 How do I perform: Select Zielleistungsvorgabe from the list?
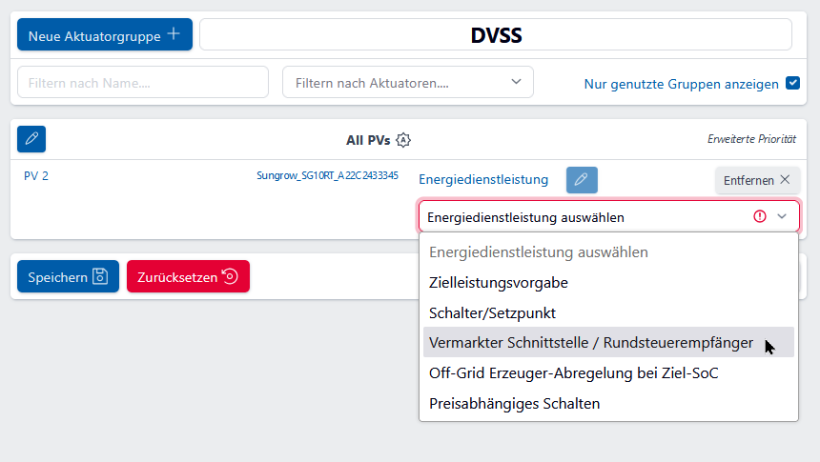[498, 283]
